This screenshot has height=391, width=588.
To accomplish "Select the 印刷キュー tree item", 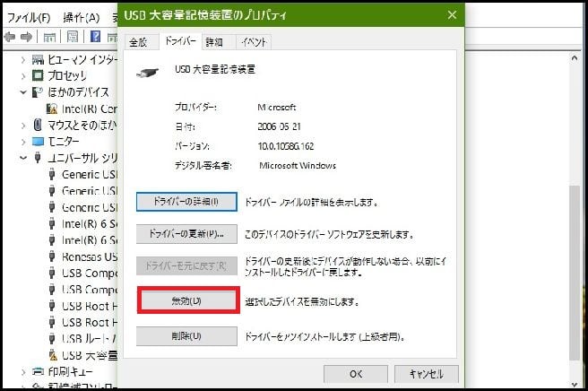I will click(70, 371).
